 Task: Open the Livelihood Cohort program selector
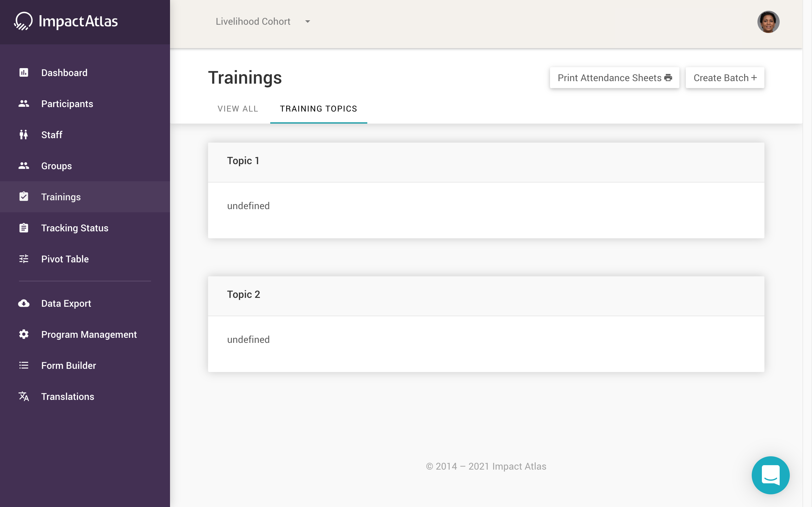[x=253, y=22]
